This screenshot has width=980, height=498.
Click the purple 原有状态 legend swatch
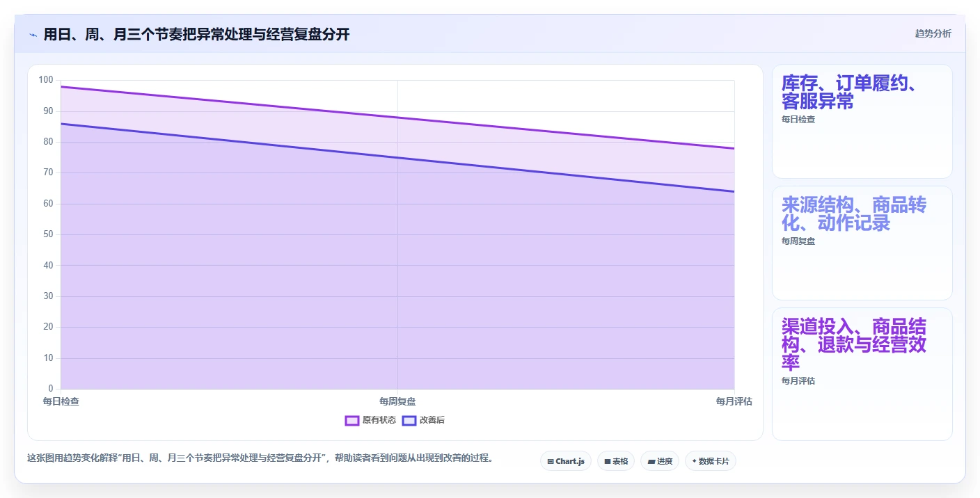352,420
